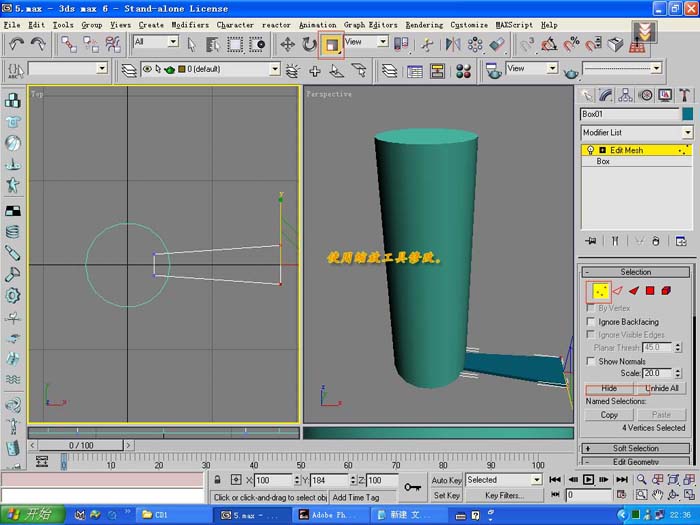Click the Windows Start button
The height and width of the screenshot is (525, 700).
tap(33, 514)
